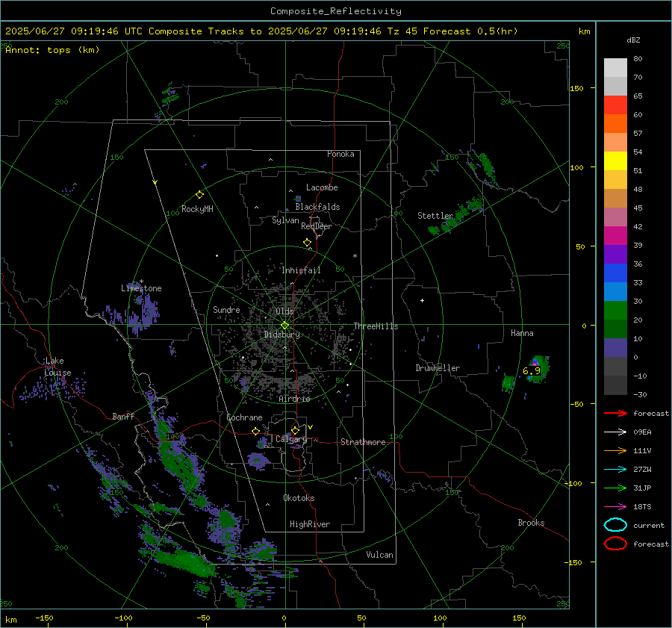Select the white 09EA track arrow
The image size is (672, 628).
[615, 432]
